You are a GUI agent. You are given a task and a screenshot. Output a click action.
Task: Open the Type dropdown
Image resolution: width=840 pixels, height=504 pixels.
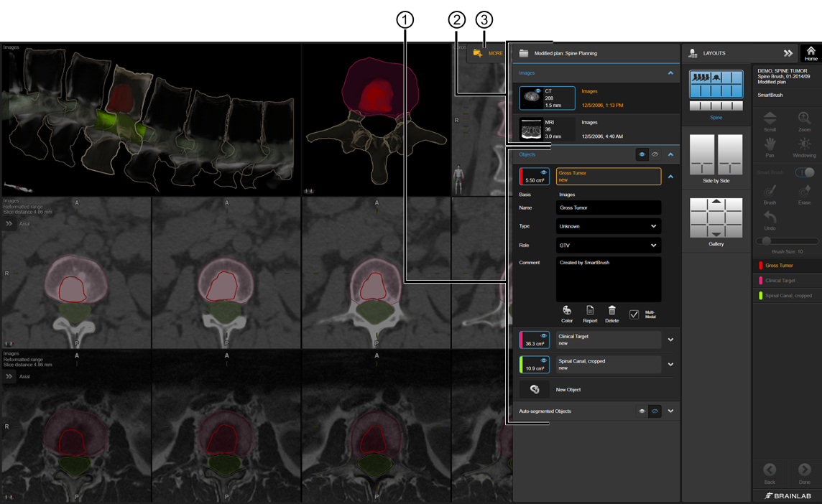click(609, 226)
